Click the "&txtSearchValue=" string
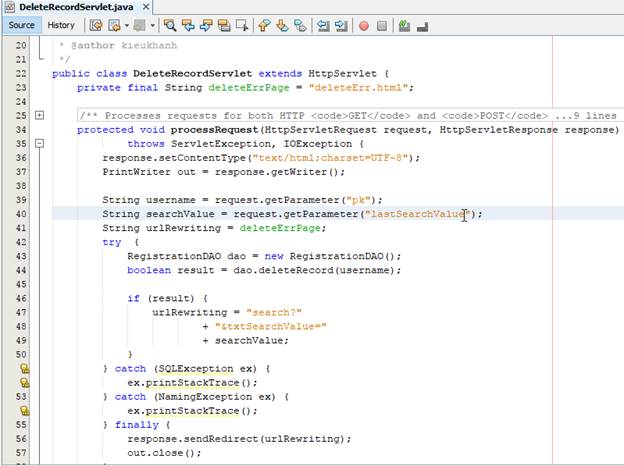 click(271, 326)
